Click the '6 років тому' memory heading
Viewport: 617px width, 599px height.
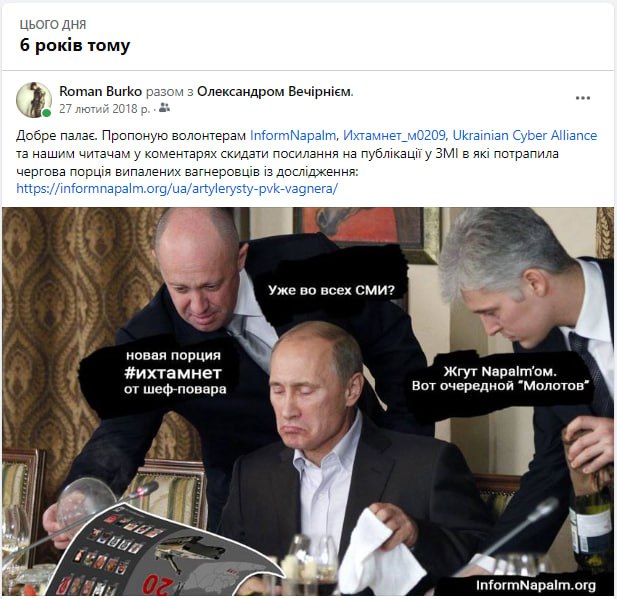[75, 45]
